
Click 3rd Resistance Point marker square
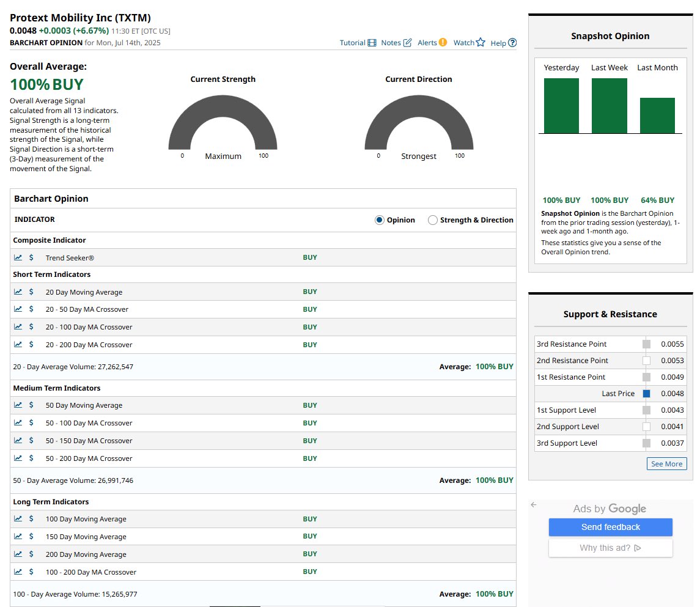point(646,344)
